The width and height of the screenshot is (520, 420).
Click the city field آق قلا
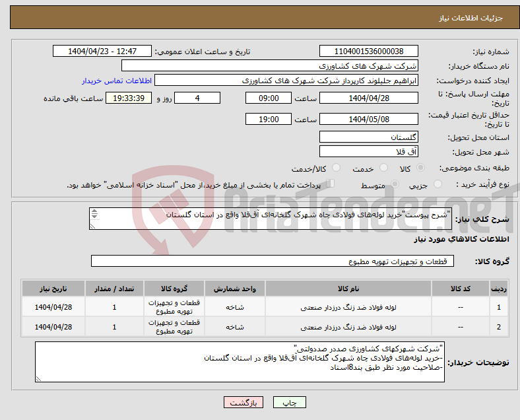[369, 151]
